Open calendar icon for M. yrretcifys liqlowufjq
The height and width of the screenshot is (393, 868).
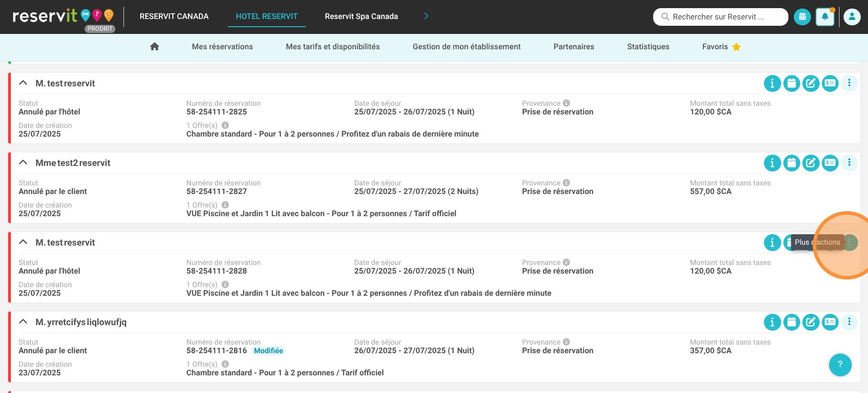[792, 322]
